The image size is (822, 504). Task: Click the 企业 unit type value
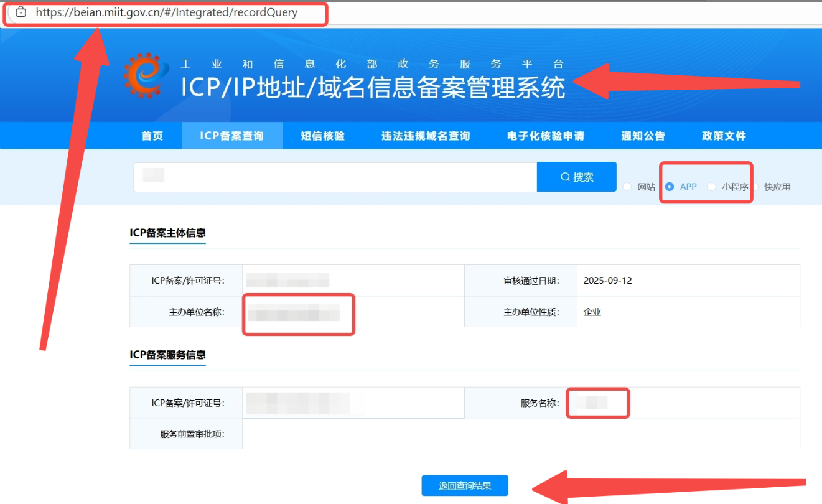click(x=592, y=312)
